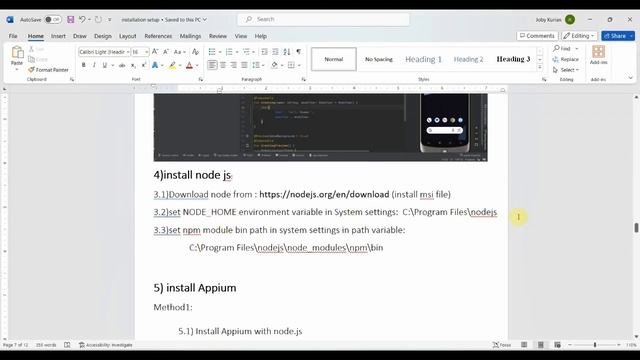The width and height of the screenshot is (640, 360).
Task: Switch to the References tab
Action: click(158, 36)
